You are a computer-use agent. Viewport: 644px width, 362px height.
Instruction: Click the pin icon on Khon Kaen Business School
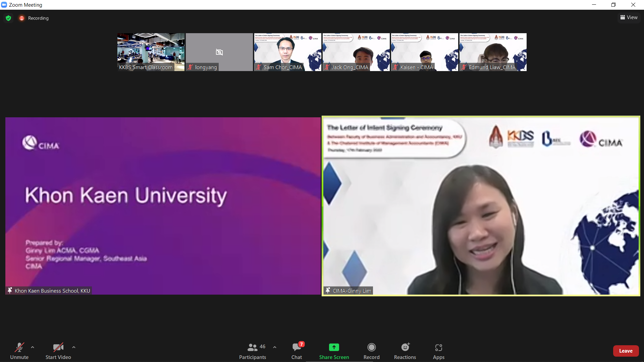pyautogui.click(x=10, y=291)
